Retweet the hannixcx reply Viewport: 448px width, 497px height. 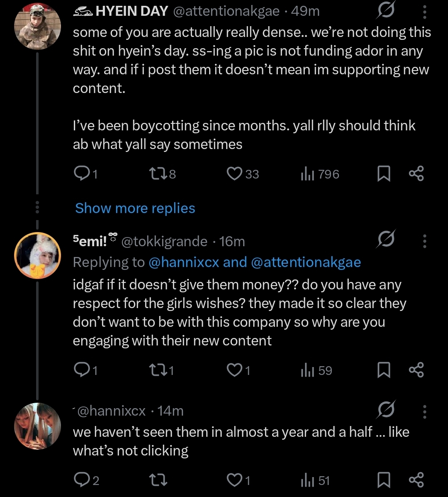point(157,480)
